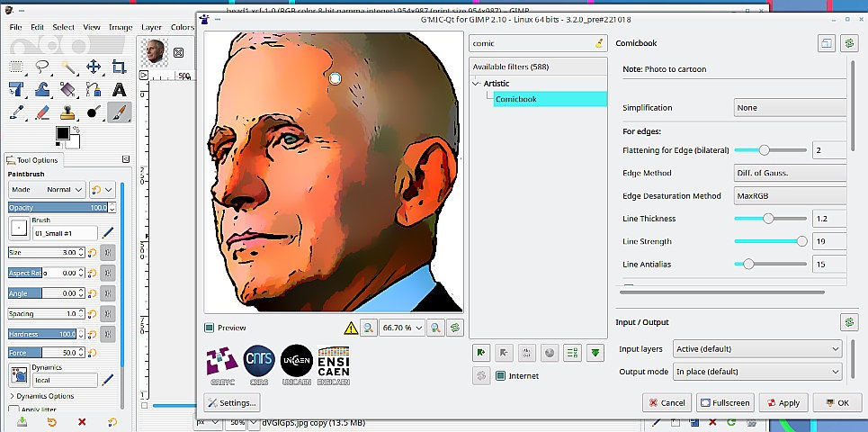Click the swap foreground/background colors arrow
This screenshot has width=868, height=432.
click(76, 130)
